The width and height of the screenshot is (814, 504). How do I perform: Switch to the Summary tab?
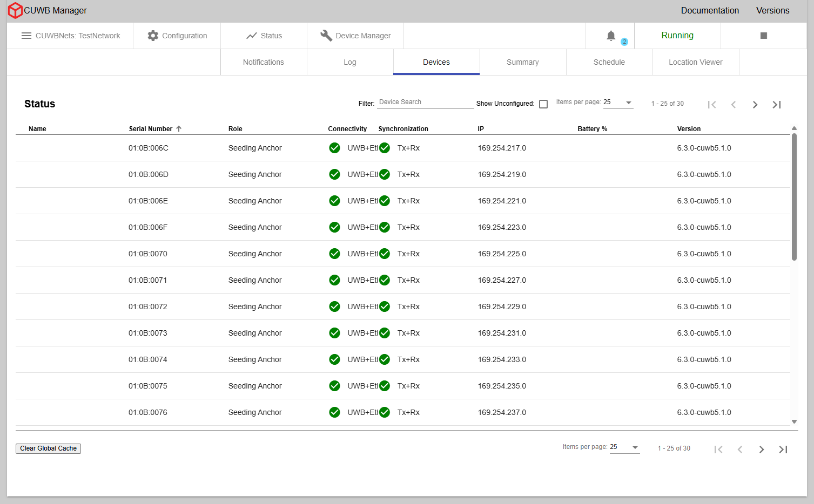pos(523,62)
